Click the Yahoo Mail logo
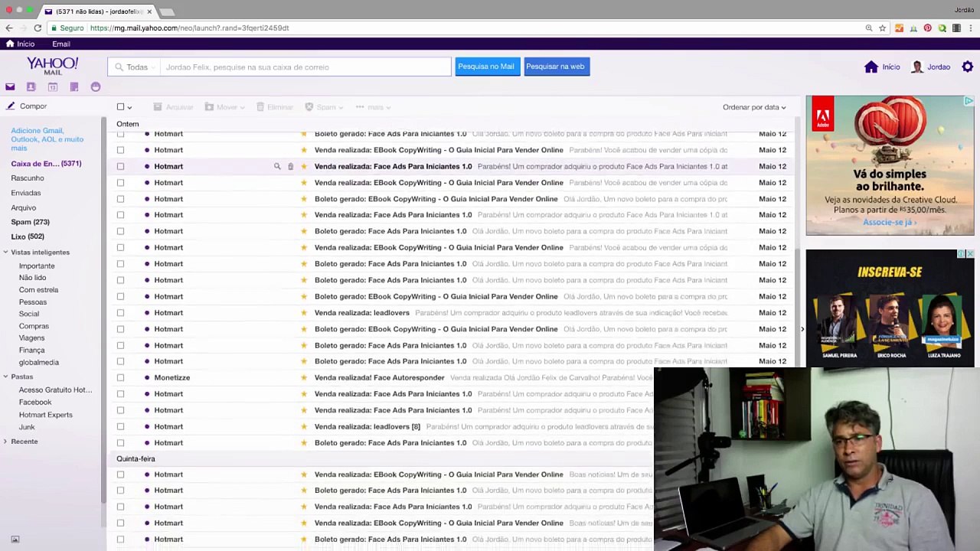This screenshot has width=980, height=551. [x=52, y=66]
